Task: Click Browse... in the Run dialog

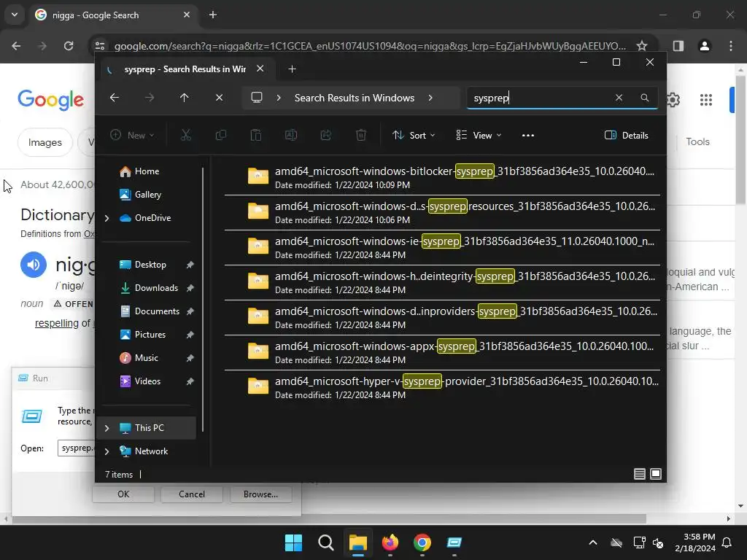Action: pyautogui.click(x=260, y=494)
